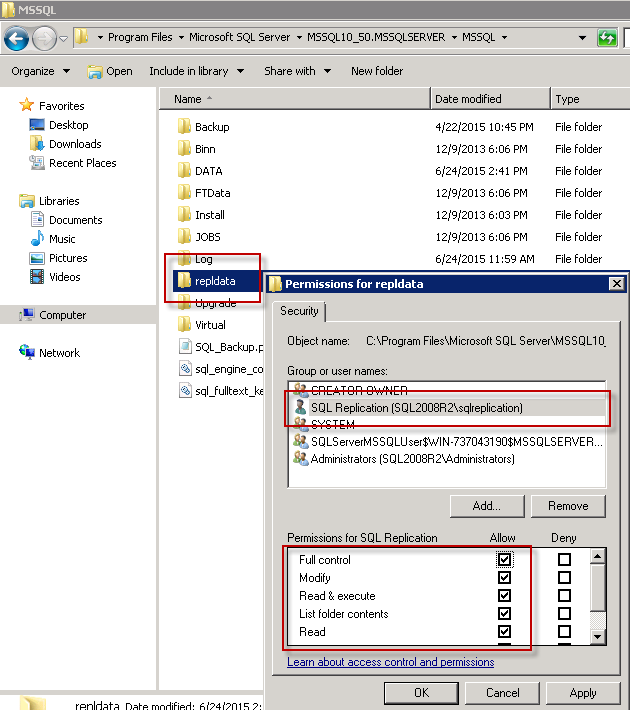Open the address bar history dropdown
Screen dimensions: 630x710
pyautogui.click(x=582, y=38)
